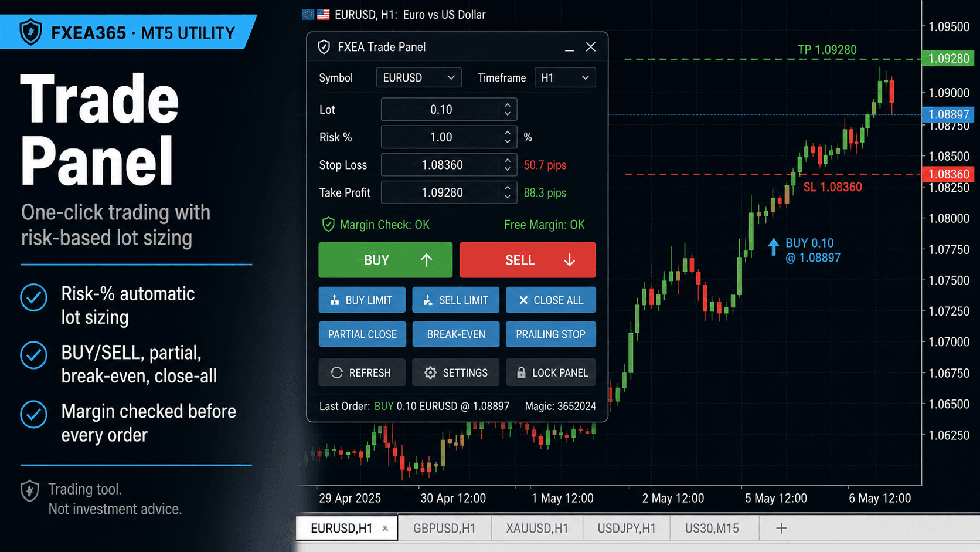Click the 'Magic: 3652024' text

click(x=560, y=406)
